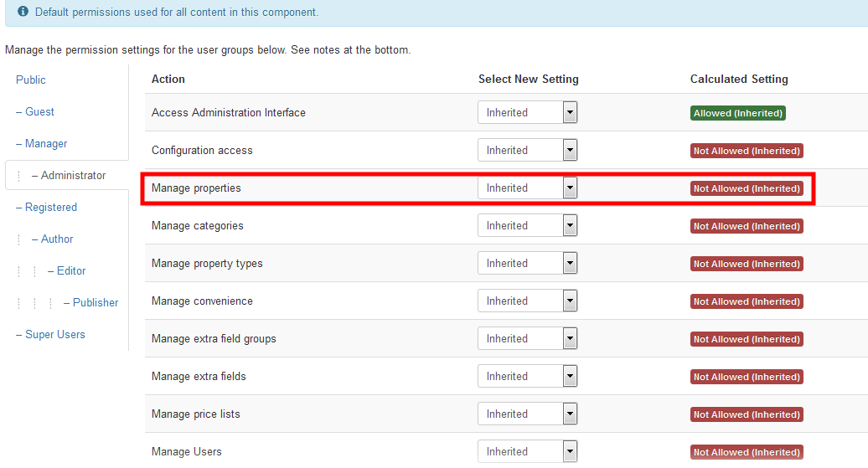868x468 pixels.
Task: Select the Super Users group
Action: click(50, 335)
